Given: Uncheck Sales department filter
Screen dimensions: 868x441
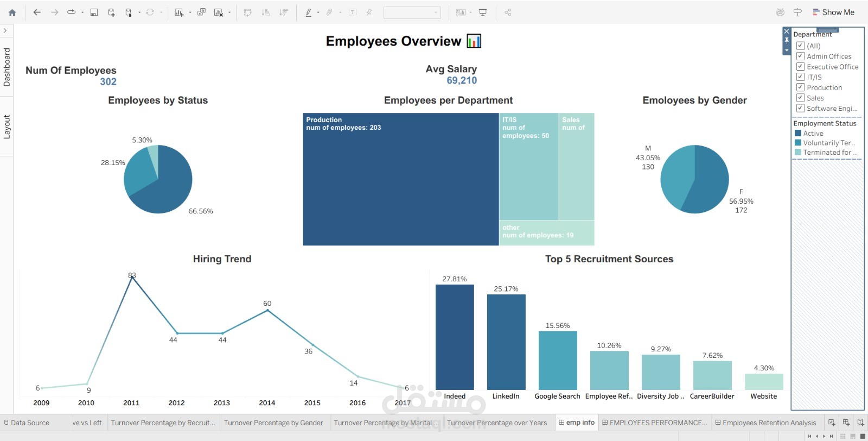Looking at the screenshot, I should pyautogui.click(x=800, y=97).
